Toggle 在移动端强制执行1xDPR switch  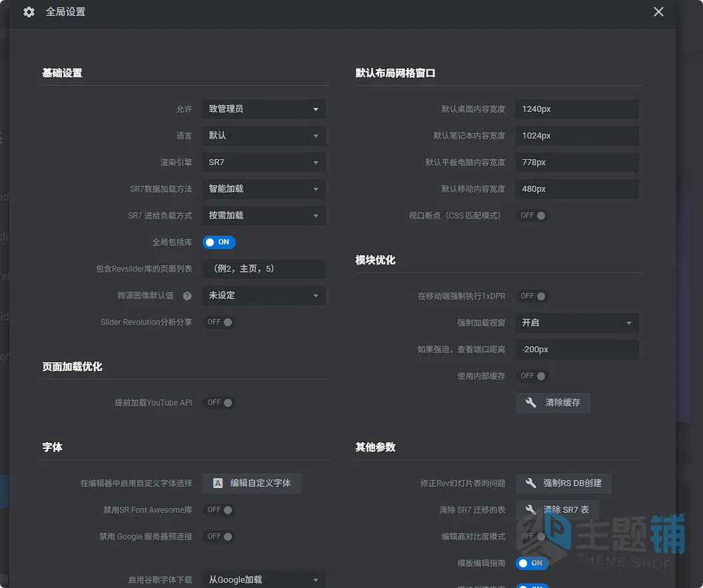[532, 296]
